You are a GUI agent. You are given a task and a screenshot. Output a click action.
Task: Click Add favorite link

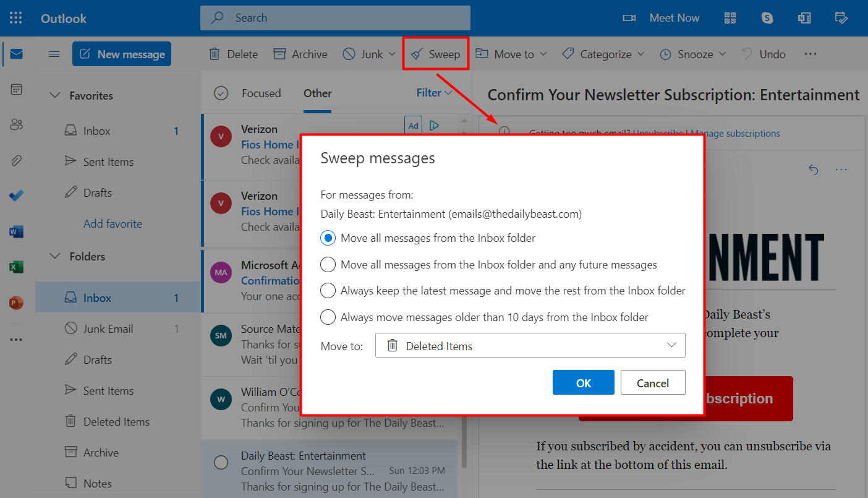[113, 224]
